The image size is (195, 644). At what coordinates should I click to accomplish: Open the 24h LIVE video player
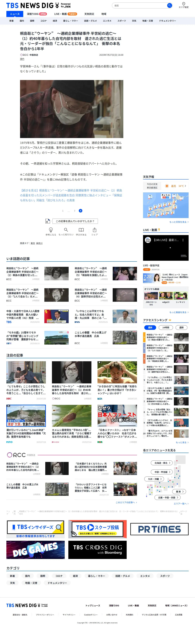pos(166,248)
